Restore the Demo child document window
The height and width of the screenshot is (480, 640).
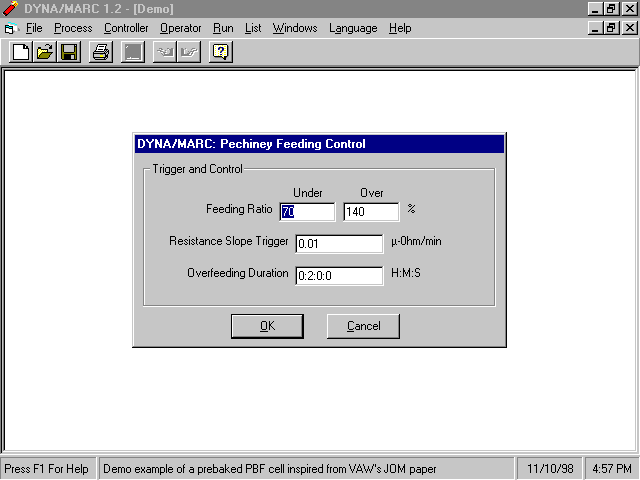tap(611, 28)
